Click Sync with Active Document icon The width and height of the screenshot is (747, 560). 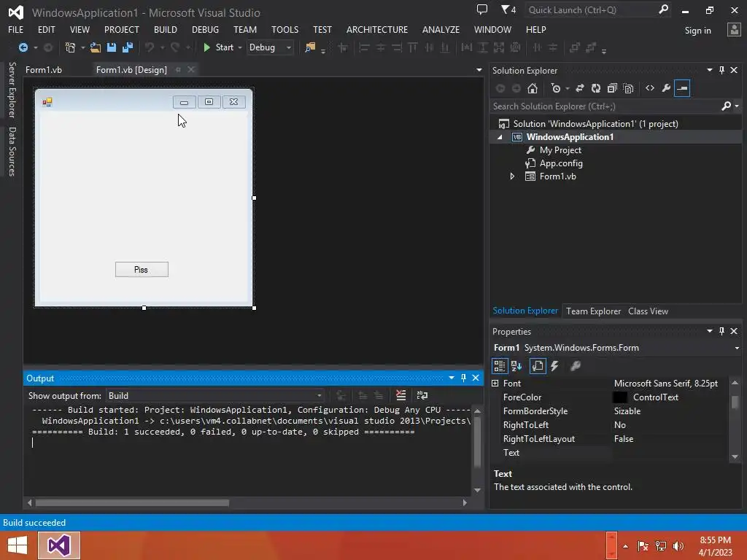click(x=580, y=88)
